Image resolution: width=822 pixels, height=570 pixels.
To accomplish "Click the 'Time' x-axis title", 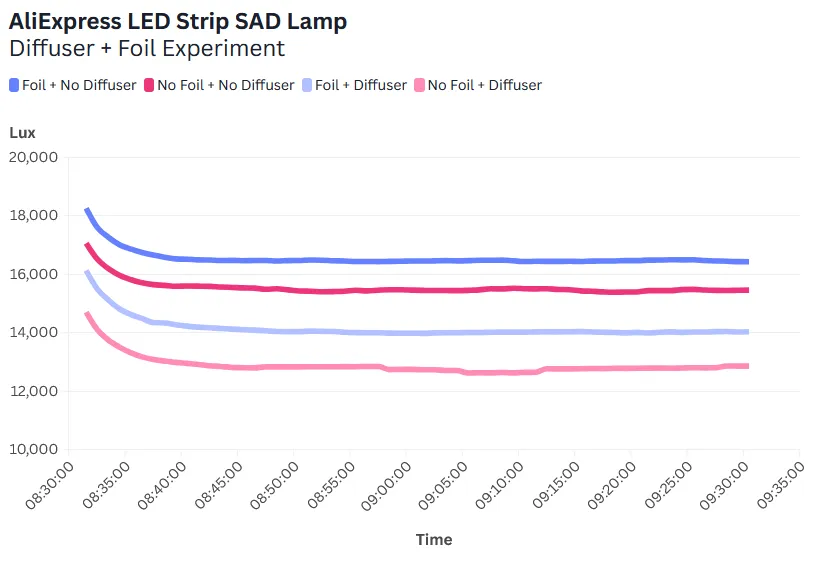I will point(434,540).
